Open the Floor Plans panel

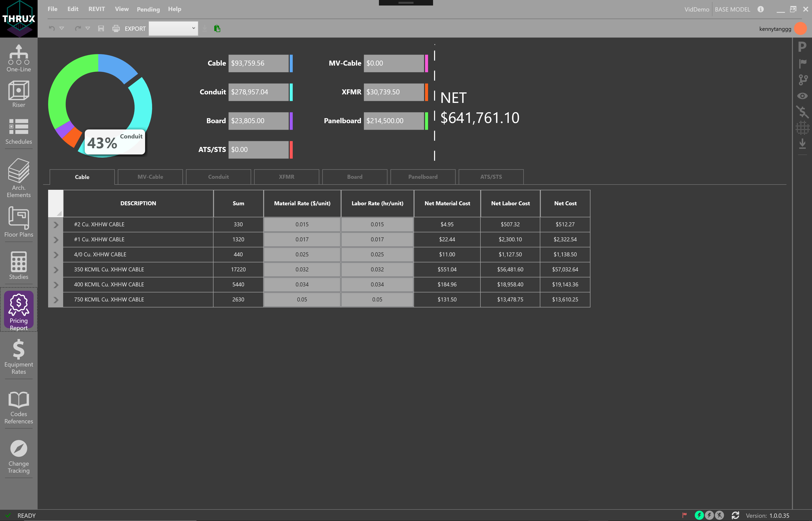pos(18,223)
